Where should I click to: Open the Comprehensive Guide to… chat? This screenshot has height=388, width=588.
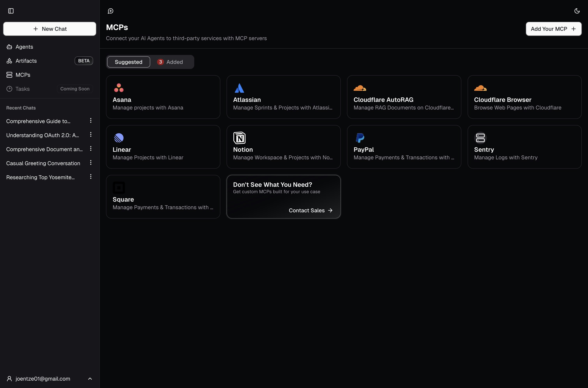tap(38, 121)
